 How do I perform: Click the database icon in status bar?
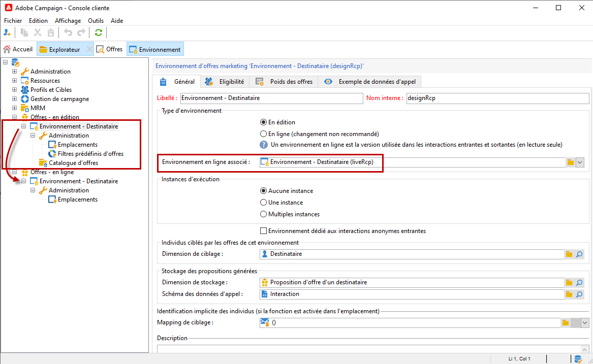[578, 359]
